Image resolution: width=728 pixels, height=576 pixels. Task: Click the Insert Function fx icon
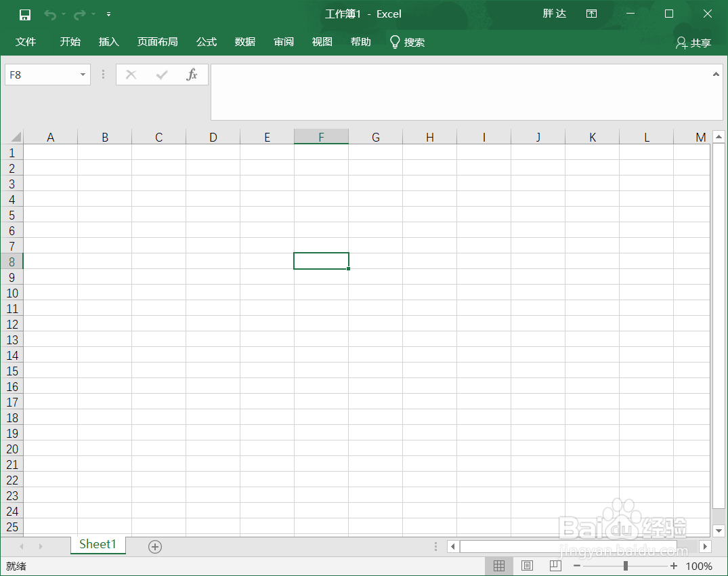192,75
